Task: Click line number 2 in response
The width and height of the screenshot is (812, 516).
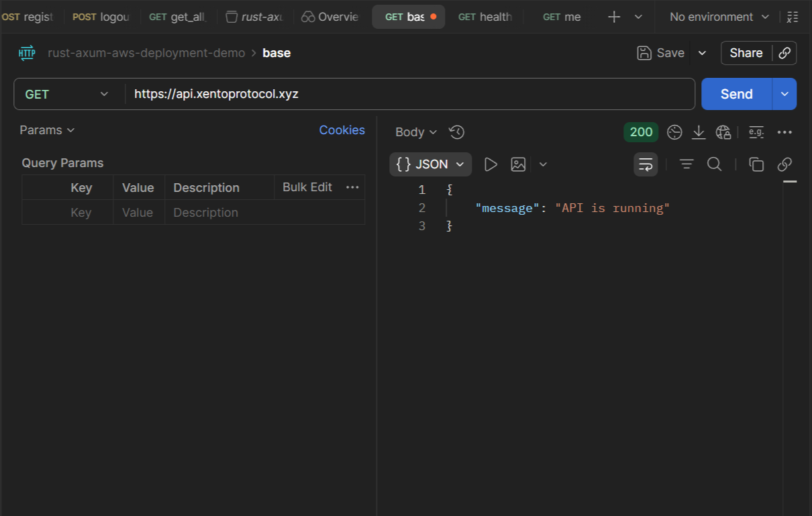Action: tap(421, 208)
